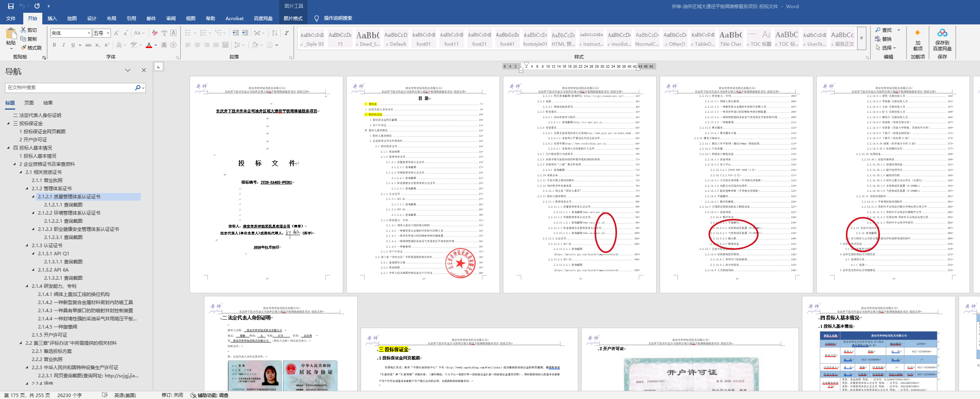Open the font name dropdown showing 宋体
This screenshot has height=399, width=980.
[89, 33]
